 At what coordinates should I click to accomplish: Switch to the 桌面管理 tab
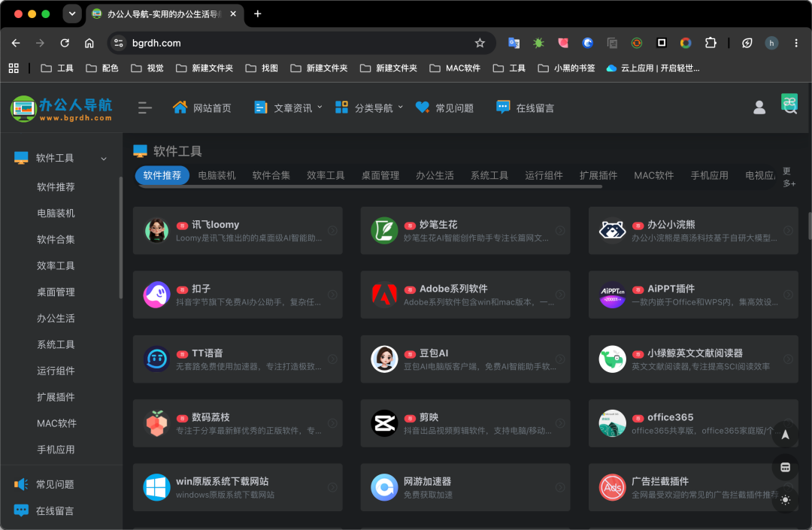coord(380,175)
